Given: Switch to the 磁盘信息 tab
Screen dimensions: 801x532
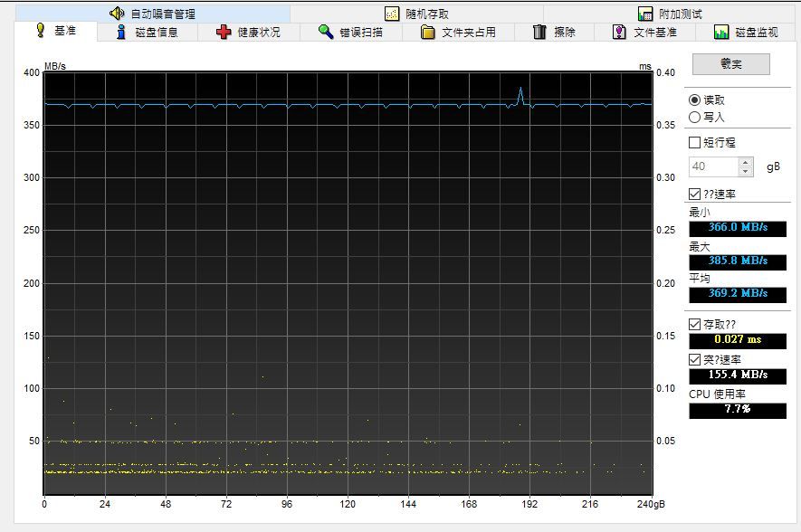Looking at the screenshot, I should pyautogui.click(x=148, y=33).
